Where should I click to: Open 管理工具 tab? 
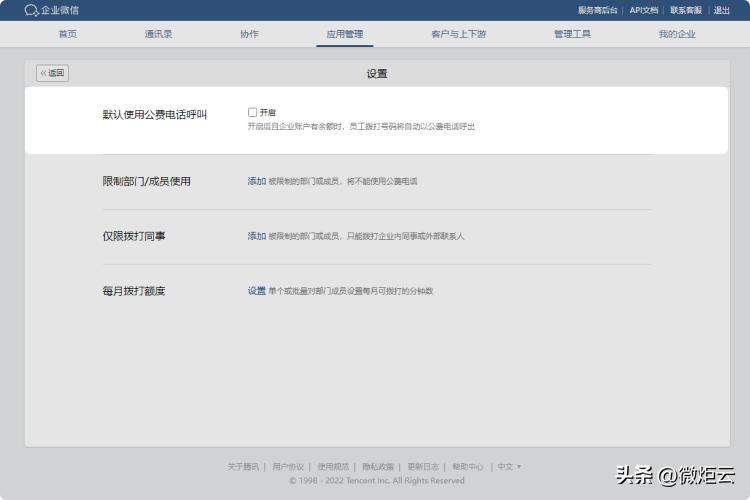[x=572, y=34]
